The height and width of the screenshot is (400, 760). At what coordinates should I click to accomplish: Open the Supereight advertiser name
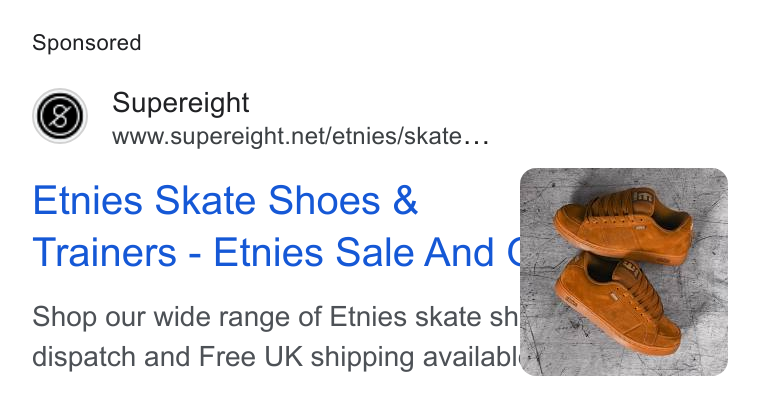point(181,103)
